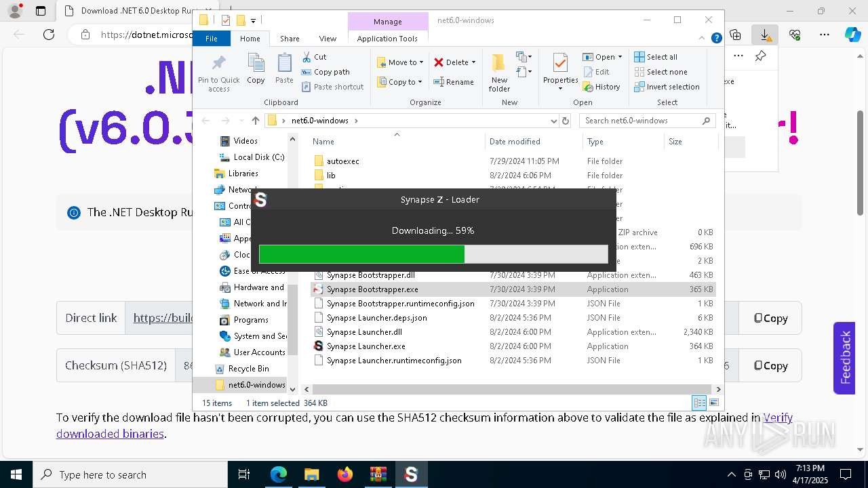Click Select none in ribbon
The width and height of the screenshot is (868, 488).
pos(660,72)
